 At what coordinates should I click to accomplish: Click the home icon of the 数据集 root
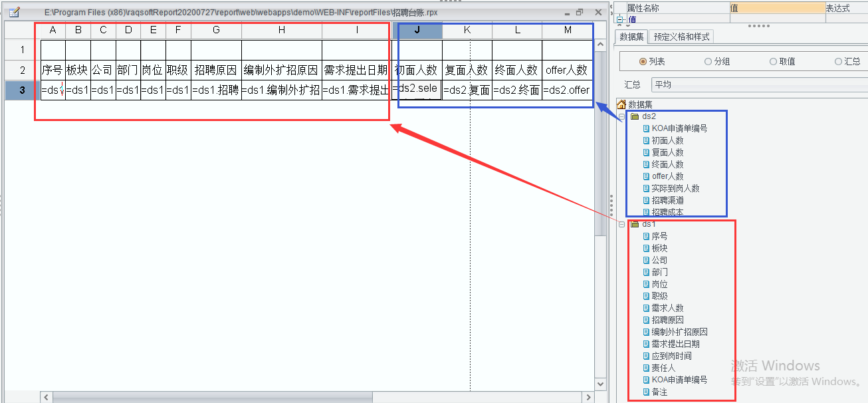click(621, 104)
